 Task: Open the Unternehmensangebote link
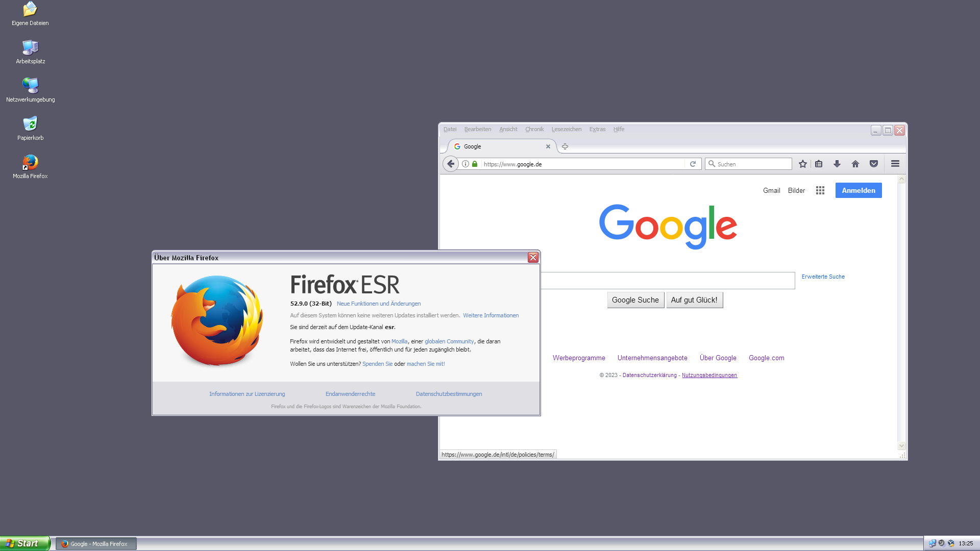(652, 358)
